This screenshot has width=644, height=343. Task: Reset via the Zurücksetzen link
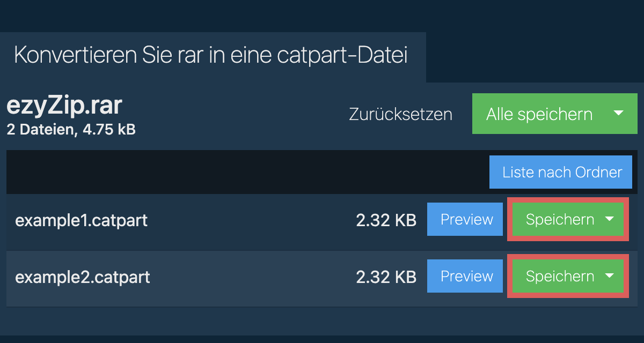click(x=400, y=114)
